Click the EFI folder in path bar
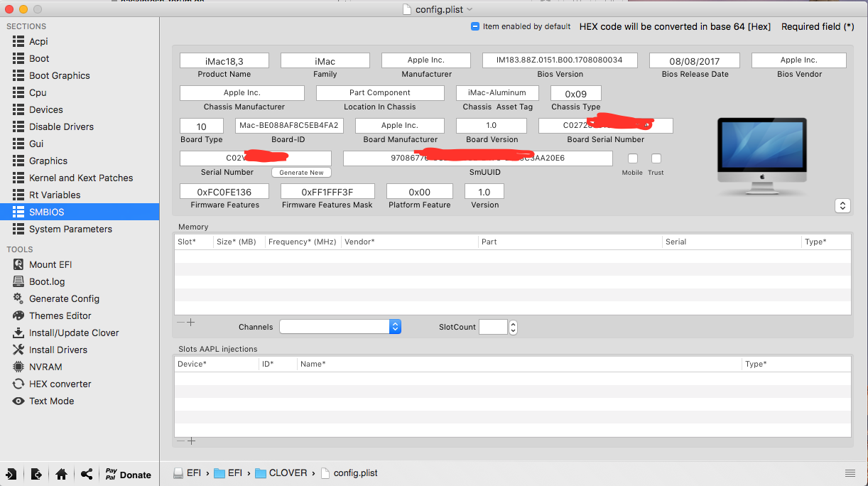 pyautogui.click(x=229, y=472)
